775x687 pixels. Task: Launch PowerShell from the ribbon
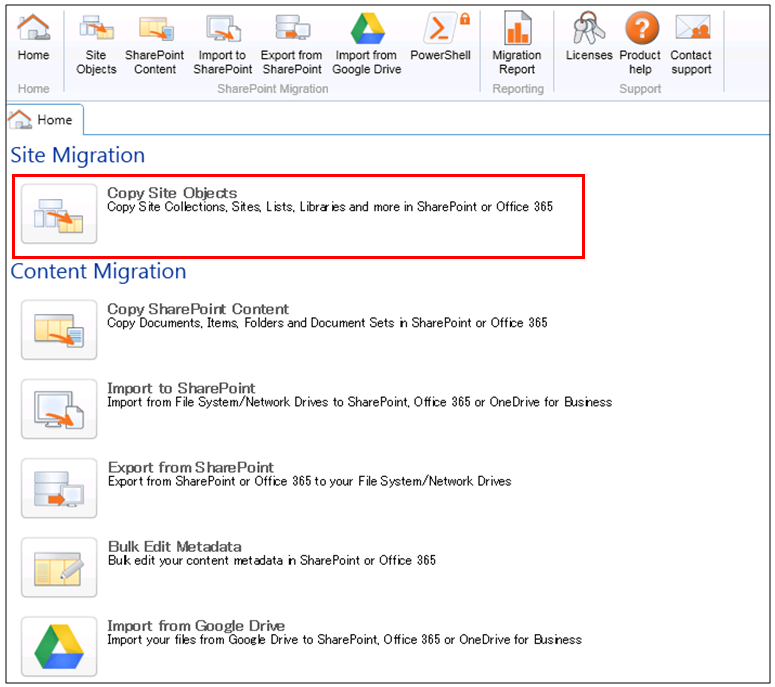(440, 38)
